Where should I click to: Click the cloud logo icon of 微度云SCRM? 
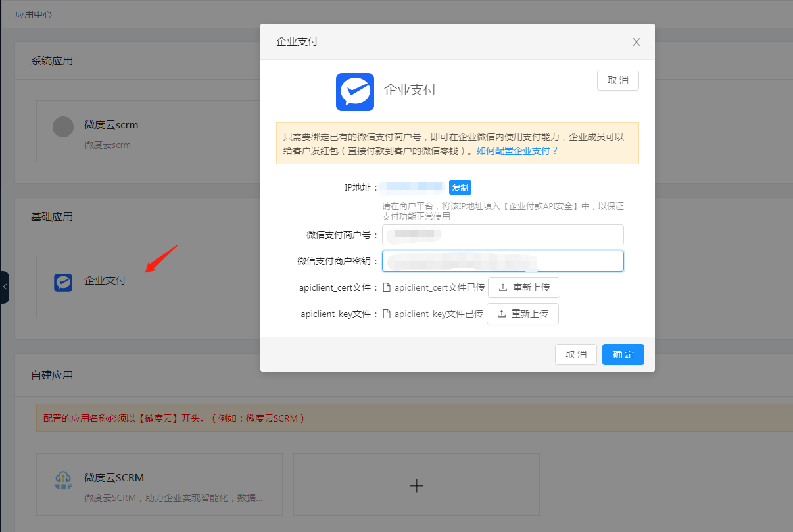[x=63, y=481]
